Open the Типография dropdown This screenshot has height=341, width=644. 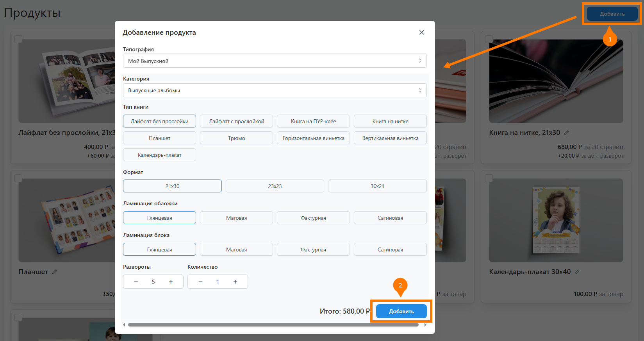[x=275, y=61]
